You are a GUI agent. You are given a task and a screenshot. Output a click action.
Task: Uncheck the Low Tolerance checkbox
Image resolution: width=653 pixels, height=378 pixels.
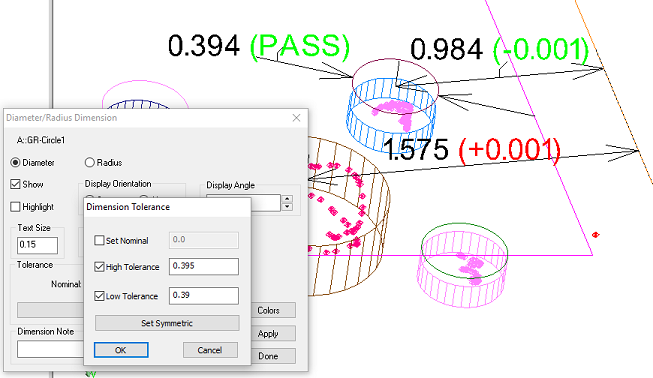click(x=99, y=296)
